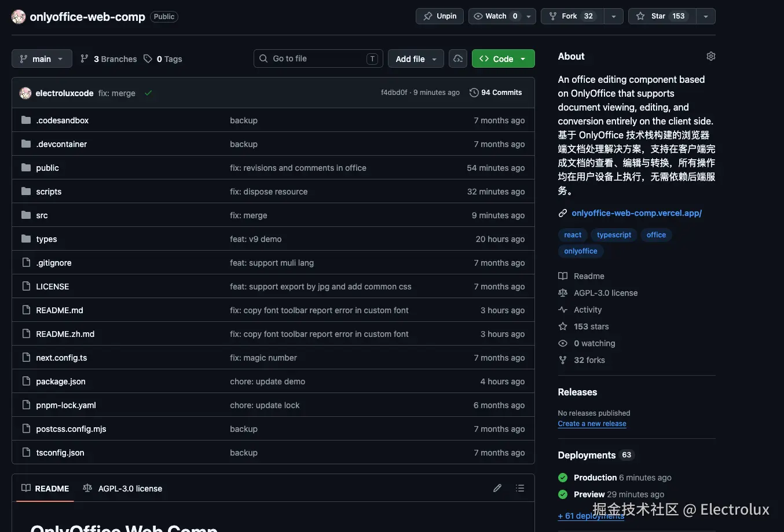Click the tsconfig.json file icon
This screenshot has width=784, height=532.
pyautogui.click(x=26, y=452)
